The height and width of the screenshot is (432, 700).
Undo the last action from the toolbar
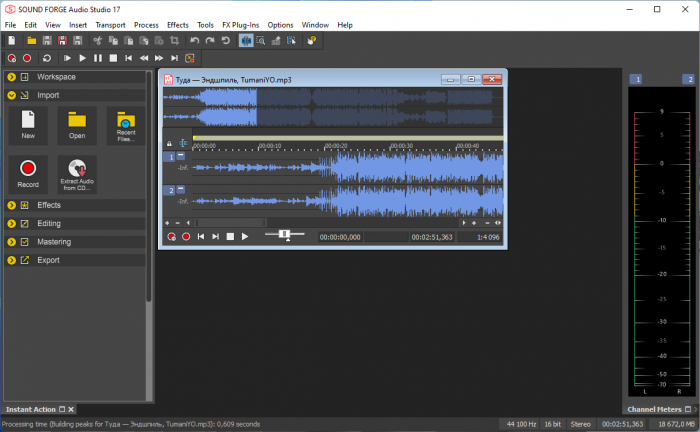click(195, 41)
